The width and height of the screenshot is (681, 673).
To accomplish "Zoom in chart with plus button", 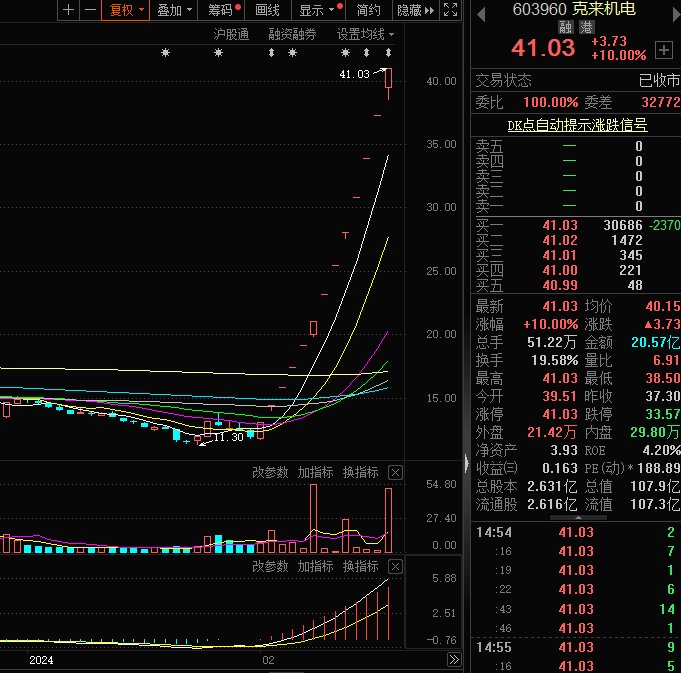I will coord(68,10).
